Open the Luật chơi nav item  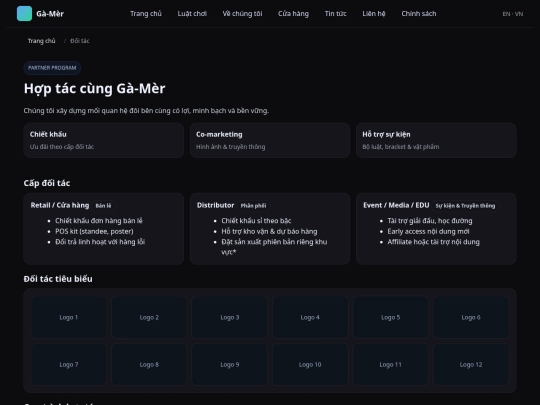[192, 14]
